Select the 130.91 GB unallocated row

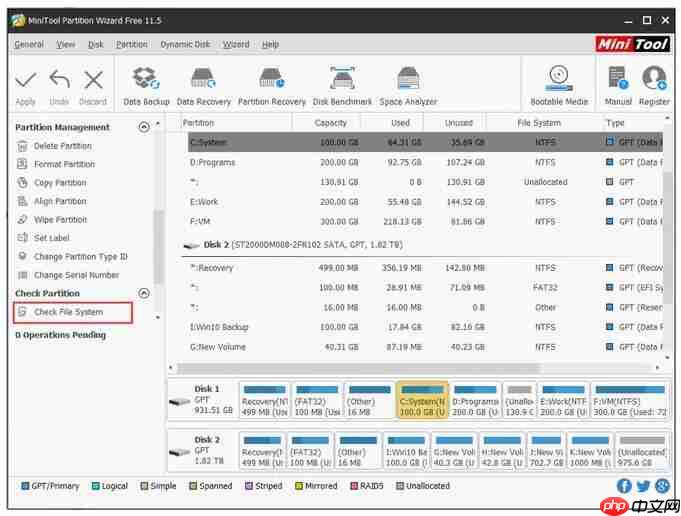425,182
